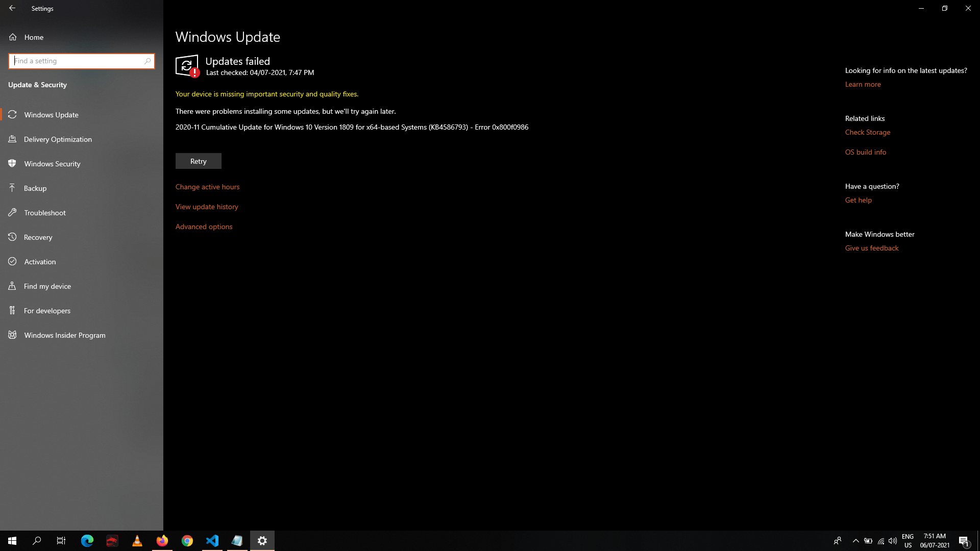Open Advanced options
Viewport: 980px width, 551px height.
pos(204,226)
